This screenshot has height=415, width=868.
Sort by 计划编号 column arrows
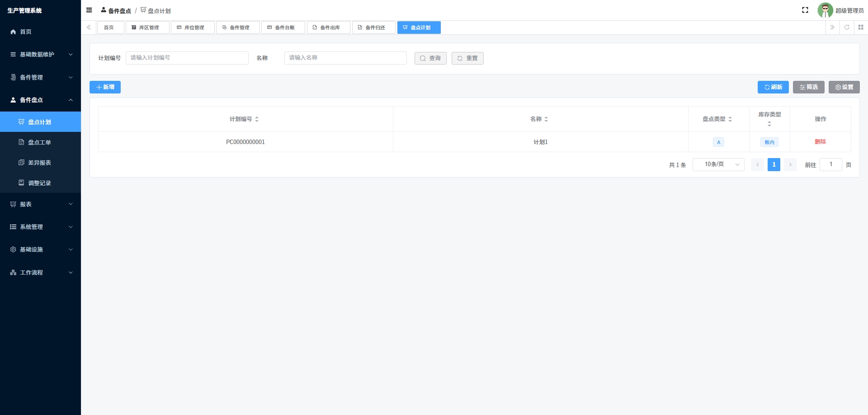pyautogui.click(x=257, y=119)
